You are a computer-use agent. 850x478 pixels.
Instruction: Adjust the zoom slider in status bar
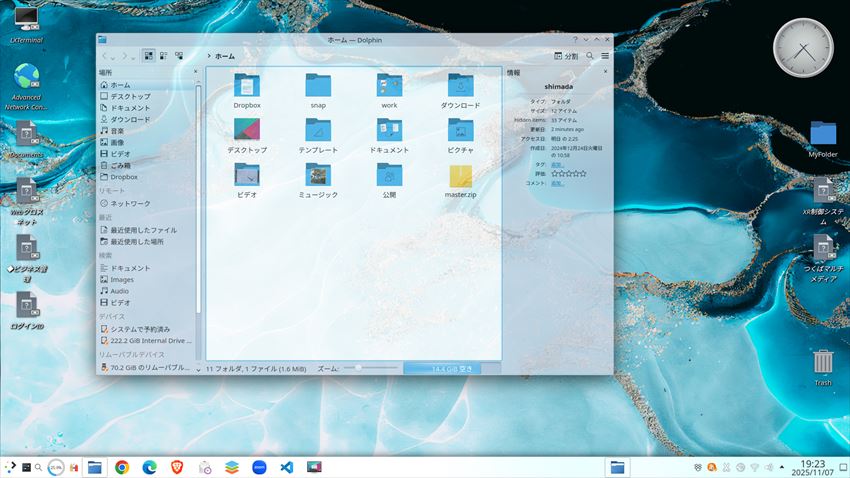coord(371,368)
